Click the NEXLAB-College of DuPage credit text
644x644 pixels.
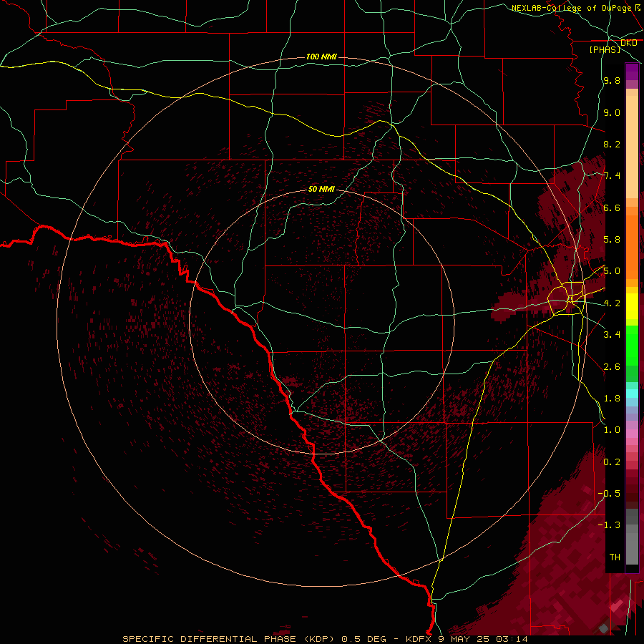coord(571,8)
